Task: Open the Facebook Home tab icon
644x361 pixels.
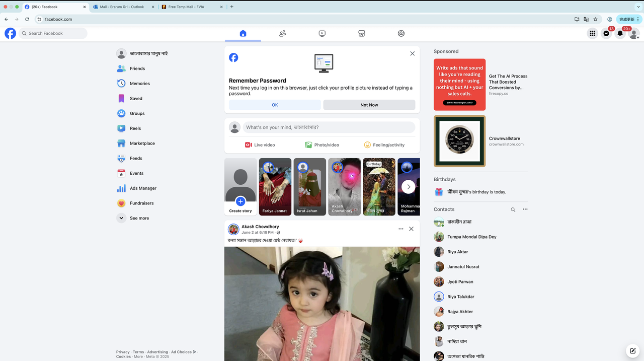Action: click(243, 33)
